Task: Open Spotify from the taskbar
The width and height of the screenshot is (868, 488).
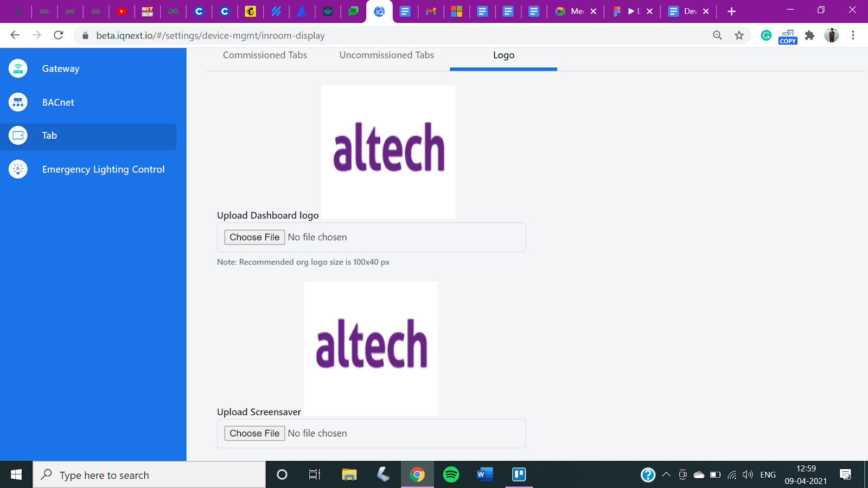Action: [451, 475]
